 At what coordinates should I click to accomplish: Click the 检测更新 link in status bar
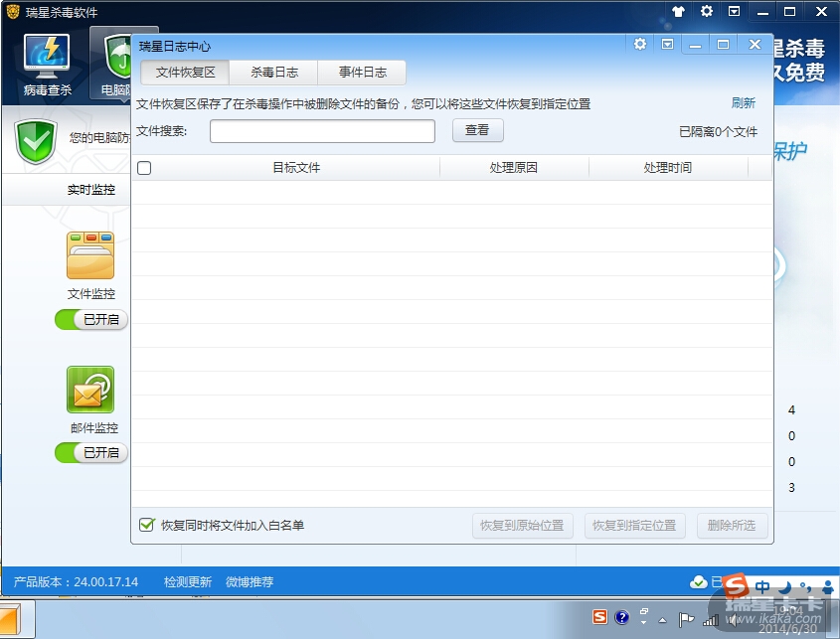click(188, 581)
